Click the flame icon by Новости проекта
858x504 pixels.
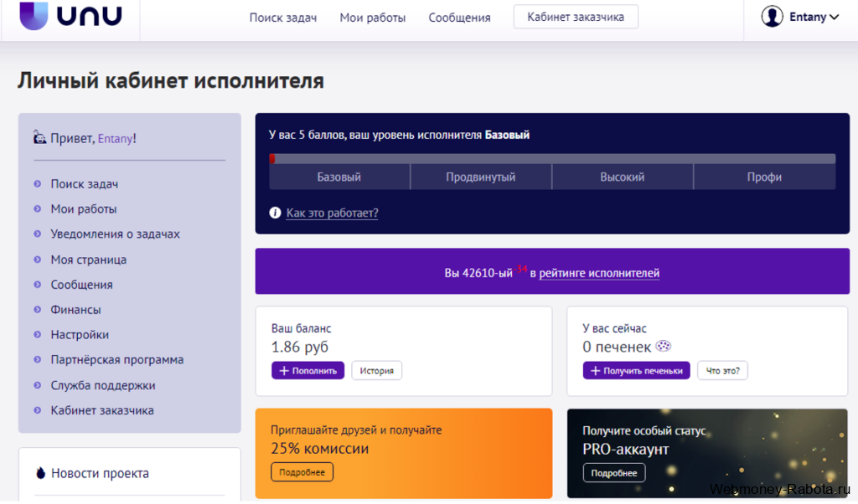point(40,473)
